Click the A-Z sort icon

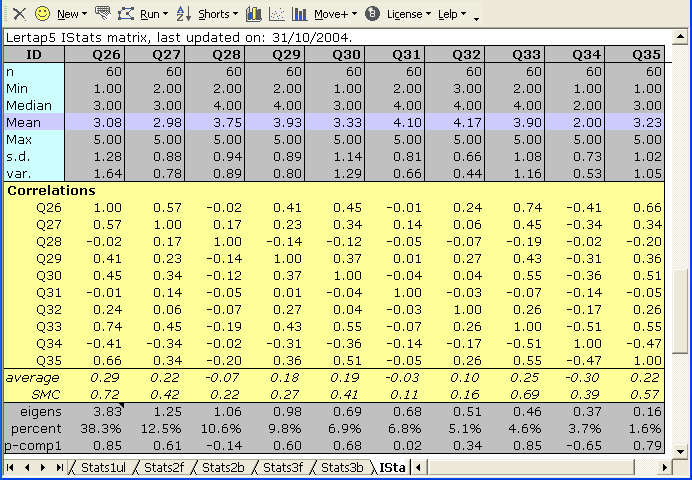pos(184,14)
